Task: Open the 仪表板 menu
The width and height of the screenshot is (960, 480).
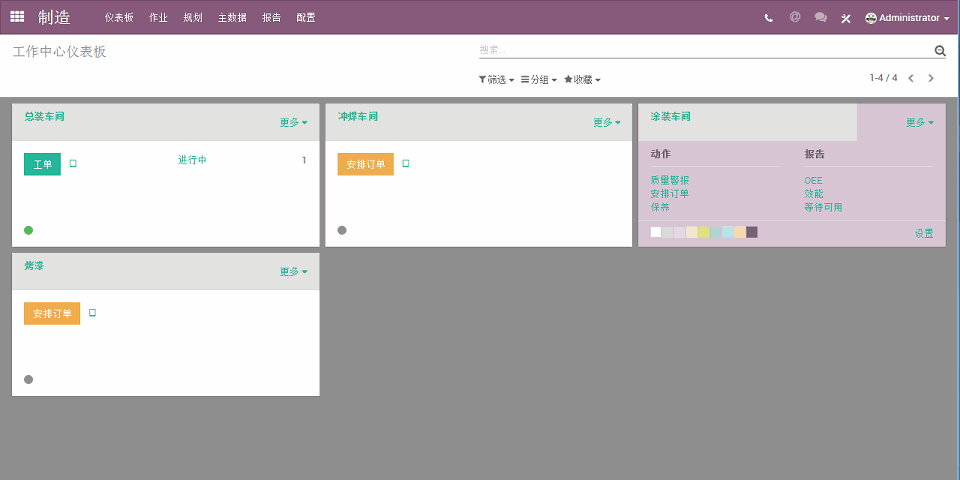Action: coord(119,18)
